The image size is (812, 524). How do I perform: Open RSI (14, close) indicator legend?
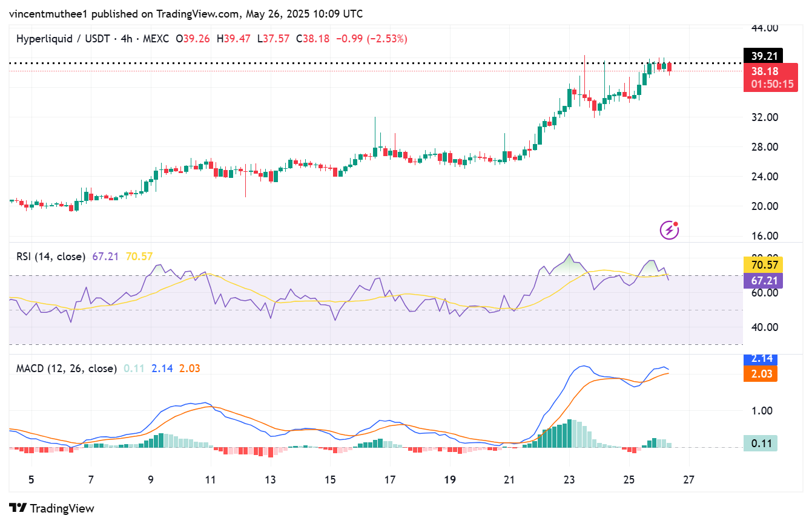pos(51,257)
